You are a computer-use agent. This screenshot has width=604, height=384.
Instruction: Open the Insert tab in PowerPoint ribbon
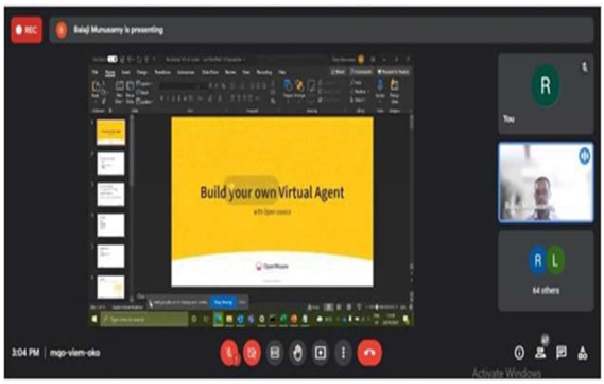tap(126, 72)
